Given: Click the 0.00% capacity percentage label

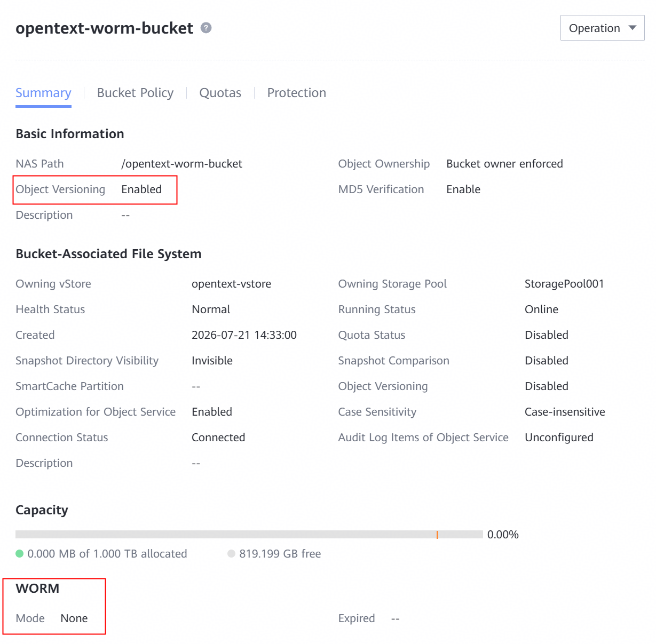Looking at the screenshot, I should tap(503, 535).
